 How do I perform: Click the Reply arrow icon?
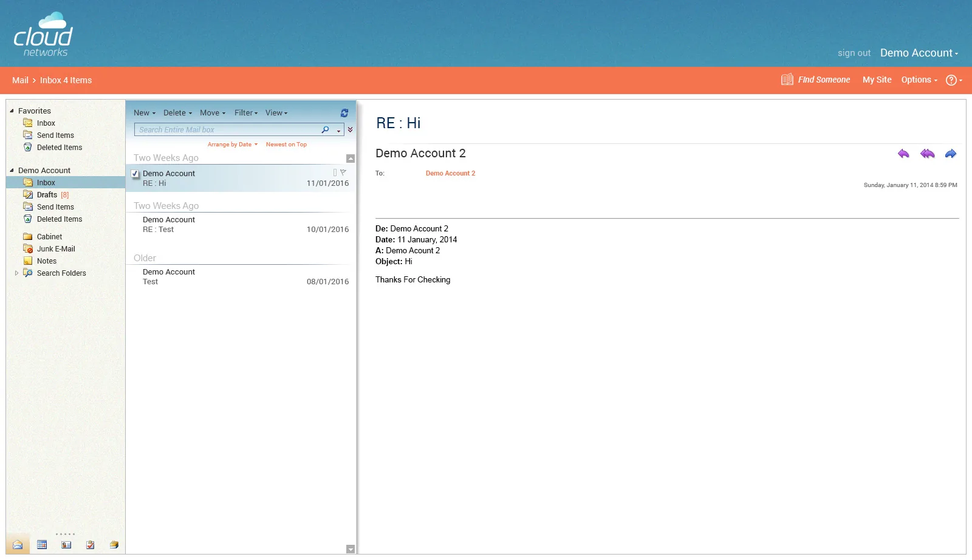point(903,154)
